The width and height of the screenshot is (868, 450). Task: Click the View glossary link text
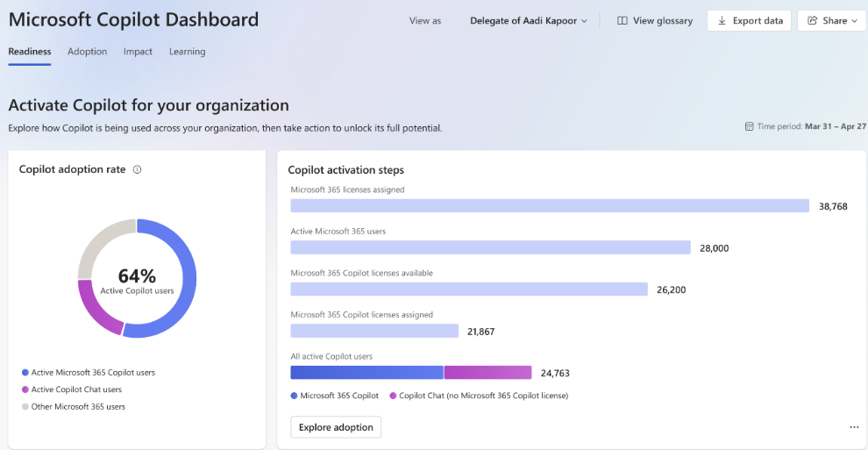coord(663,20)
